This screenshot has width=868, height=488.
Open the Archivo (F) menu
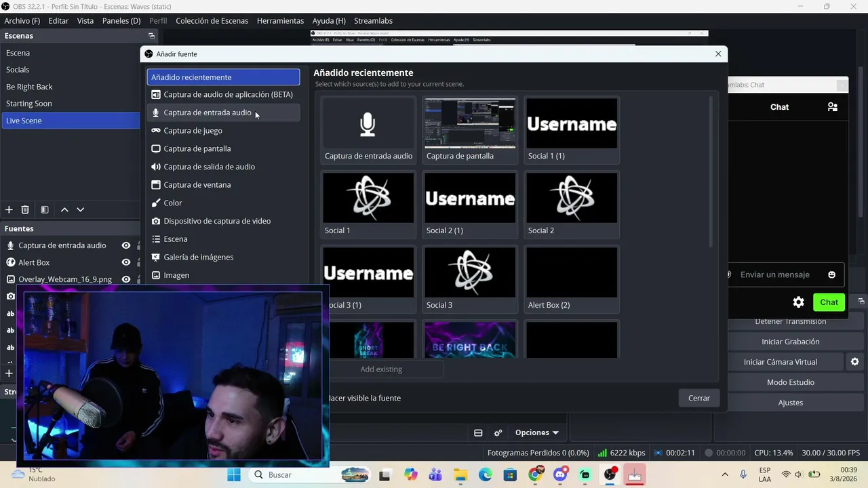[x=22, y=21]
